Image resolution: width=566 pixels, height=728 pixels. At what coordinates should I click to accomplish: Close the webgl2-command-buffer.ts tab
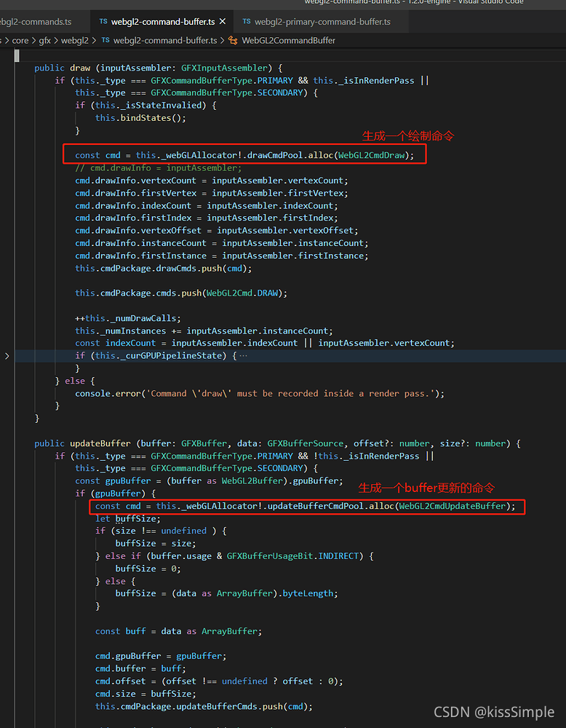coord(222,21)
